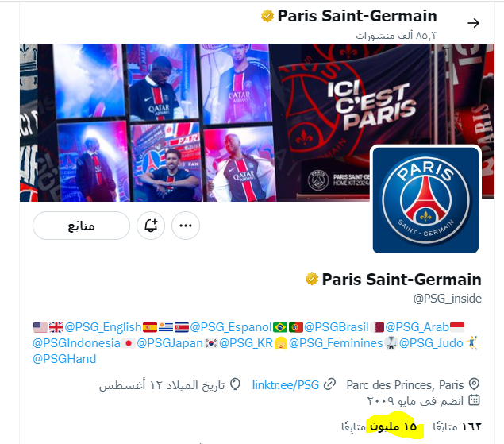Visit the @PSG_Feminines account
The image size is (504, 444).
click(336, 343)
